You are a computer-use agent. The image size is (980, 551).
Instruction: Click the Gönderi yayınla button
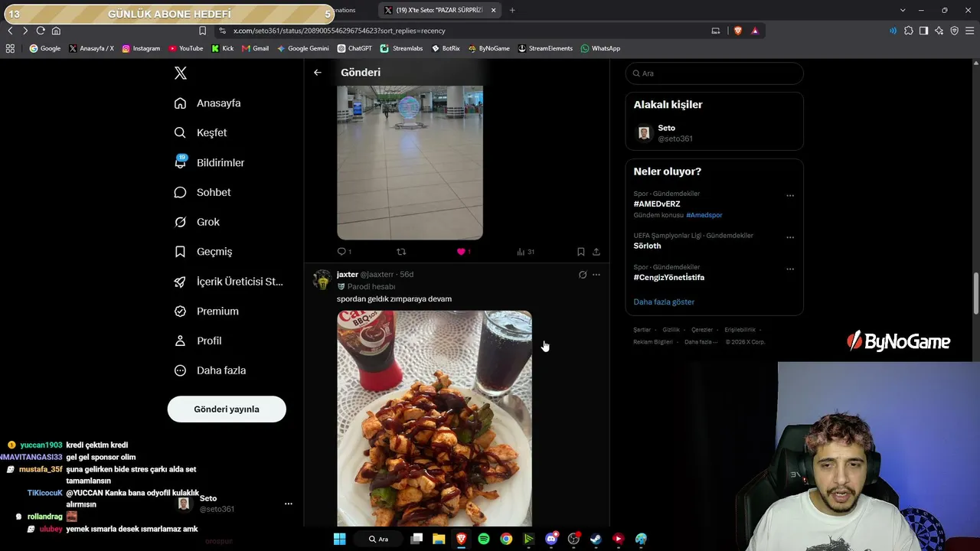point(227,409)
